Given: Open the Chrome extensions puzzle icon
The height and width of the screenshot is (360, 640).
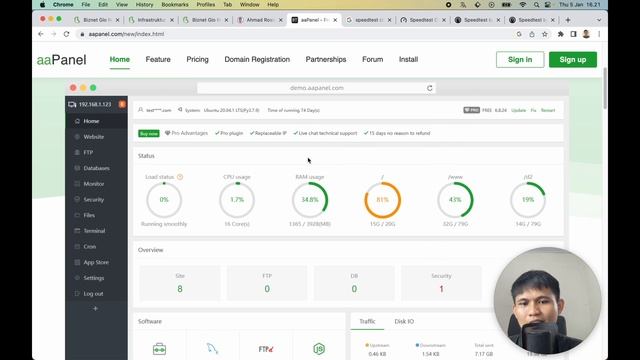Looking at the screenshot, I should pos(560,34).
